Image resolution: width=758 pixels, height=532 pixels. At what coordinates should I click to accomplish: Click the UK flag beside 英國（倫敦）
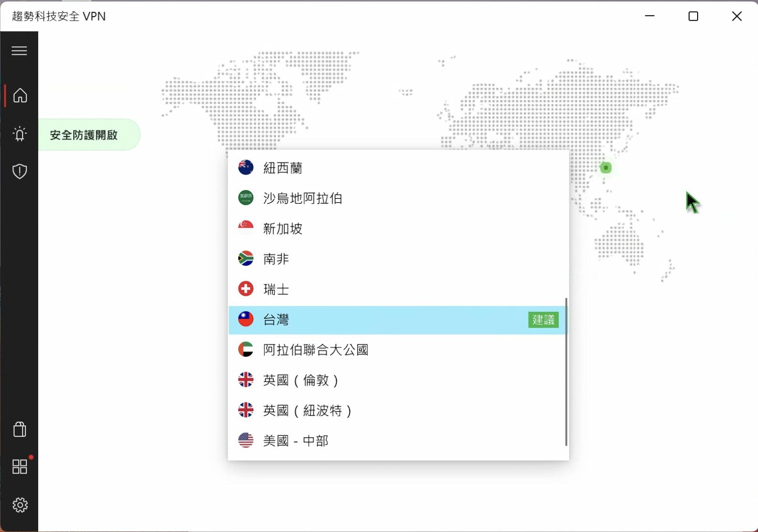245,380
